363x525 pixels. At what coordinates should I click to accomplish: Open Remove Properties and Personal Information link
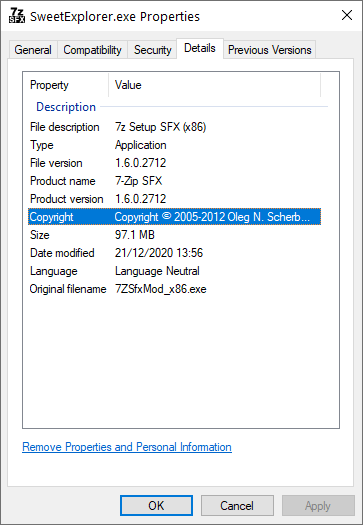127,447
